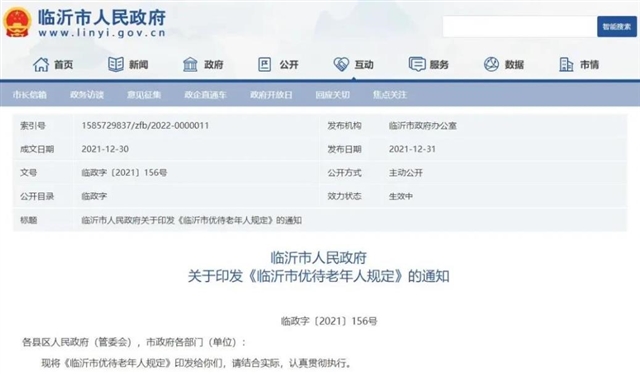The image size is (640, 374).
Task: Go to 意见征集 submenu item
Action: pos(144,95)
